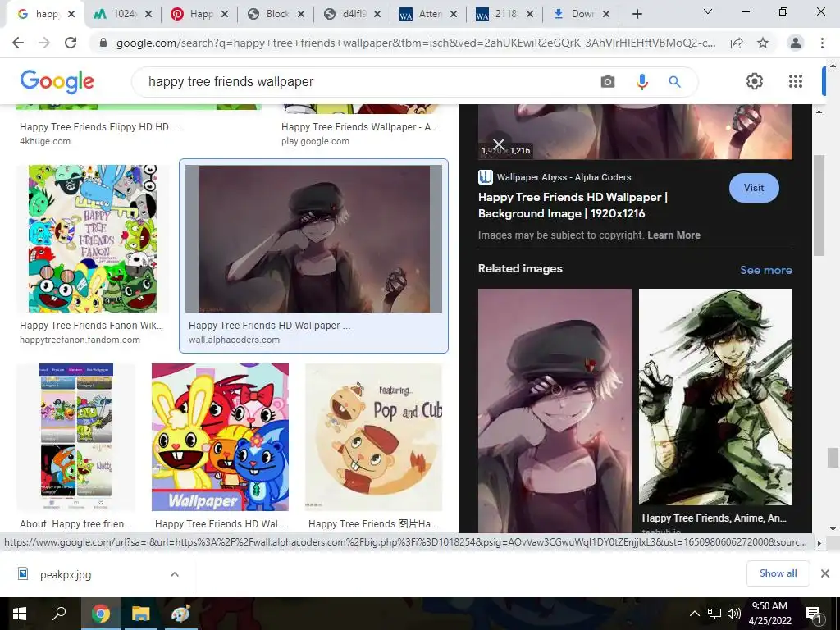Open the About Happy tree friends app thumbnail
The image size is (840, 630).
pos(76,437)
